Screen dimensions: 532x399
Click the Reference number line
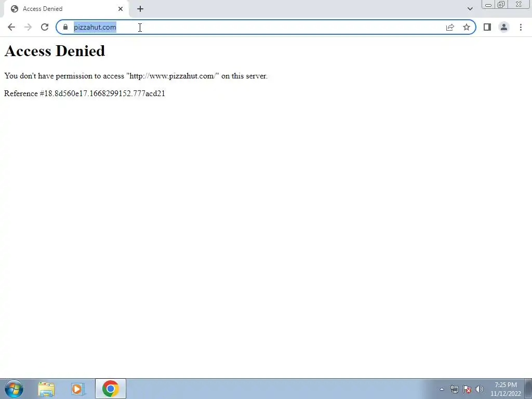tap(85, 94)
